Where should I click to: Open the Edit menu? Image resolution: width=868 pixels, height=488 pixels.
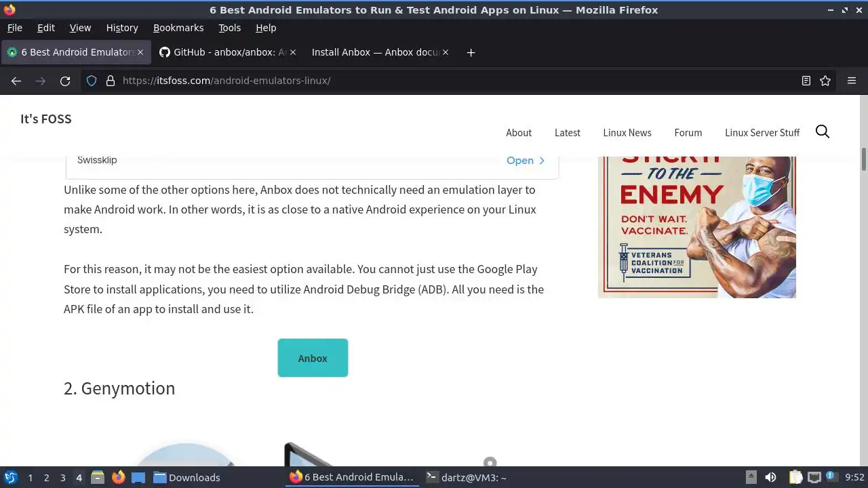[x=46, y=28]
